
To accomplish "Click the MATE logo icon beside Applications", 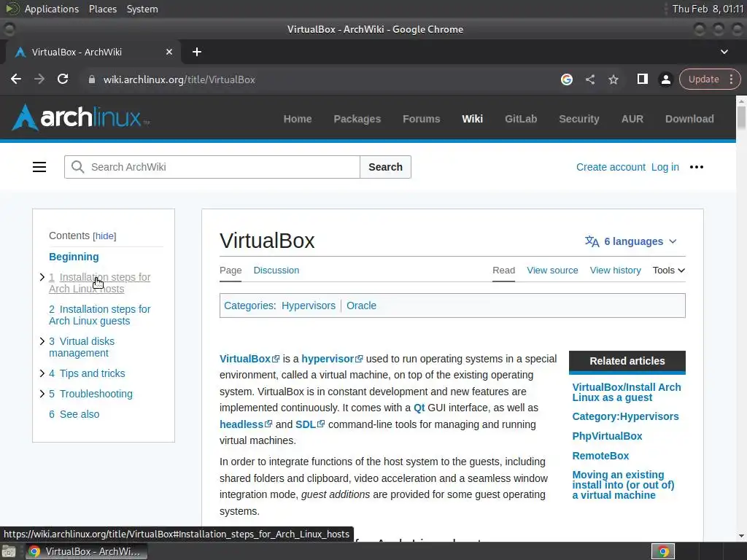I will [x=12, y=9].
